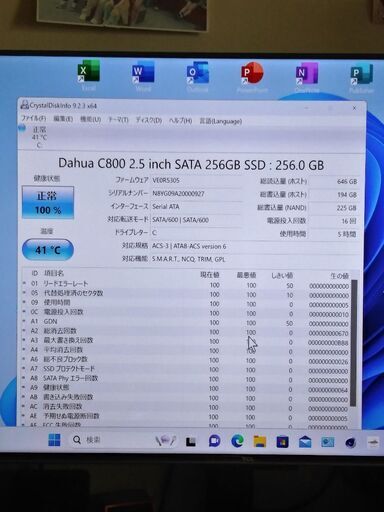Select the A1 GDN row

(x=186, y=322)
